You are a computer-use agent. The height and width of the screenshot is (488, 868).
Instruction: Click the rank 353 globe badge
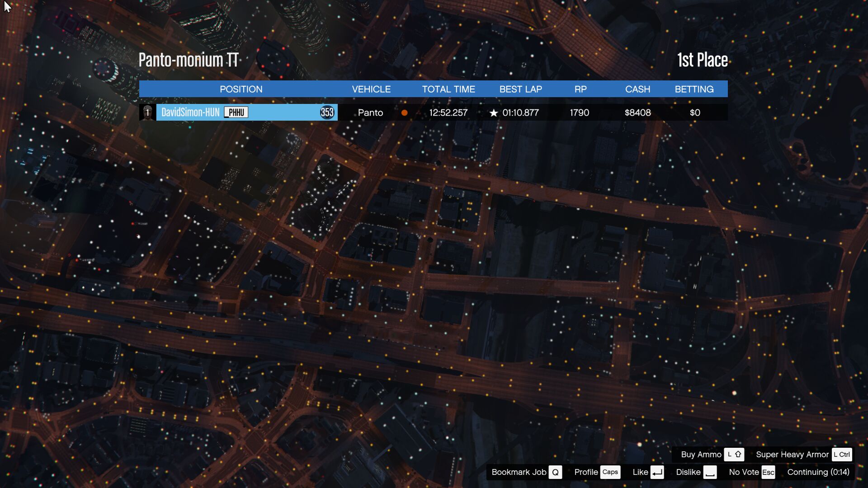327,113
